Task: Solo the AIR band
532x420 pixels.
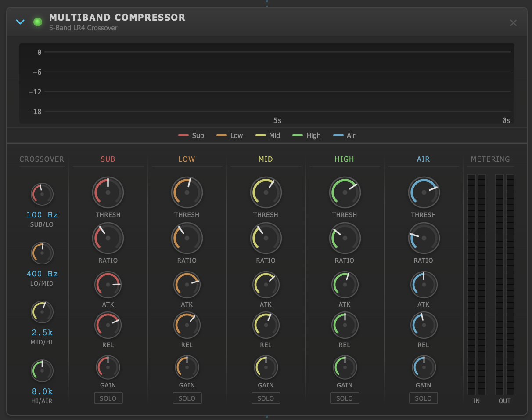Action: [x=424, y=398]
